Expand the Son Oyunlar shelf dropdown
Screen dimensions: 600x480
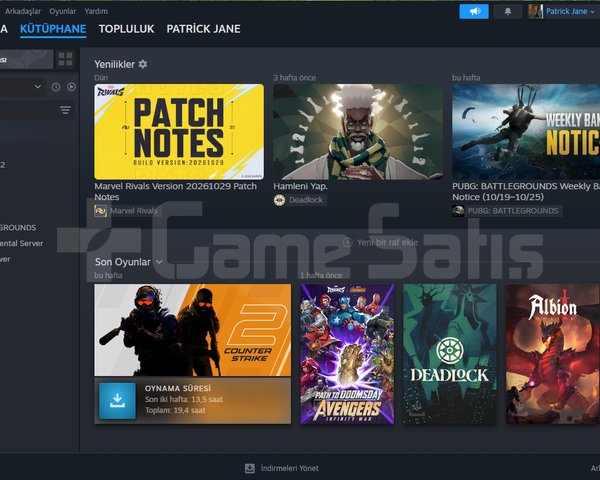click(x=159, y=262)
